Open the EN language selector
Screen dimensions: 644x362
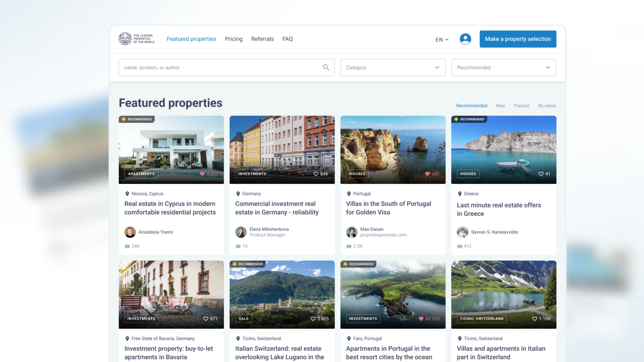click(x=442, y=40)
